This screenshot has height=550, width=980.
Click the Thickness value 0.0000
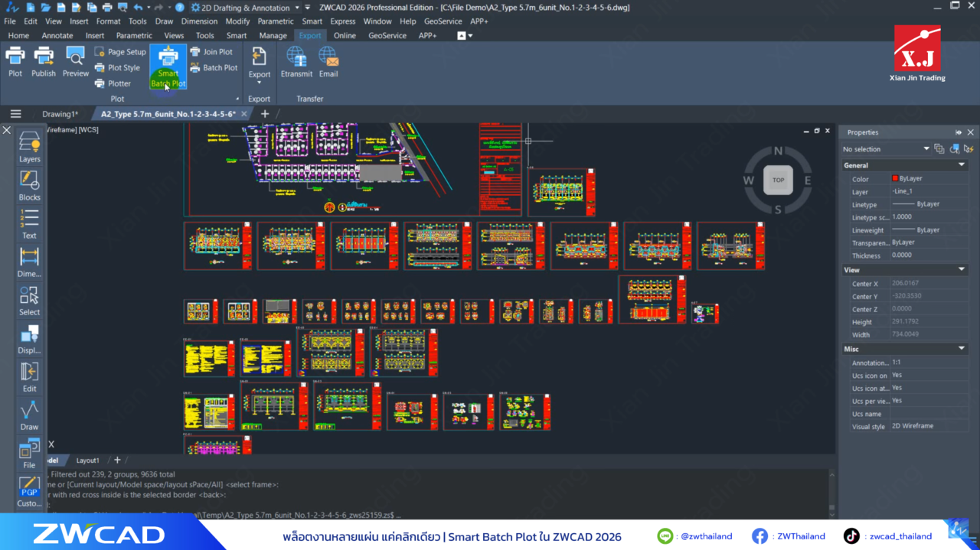(x=902, y=255)
